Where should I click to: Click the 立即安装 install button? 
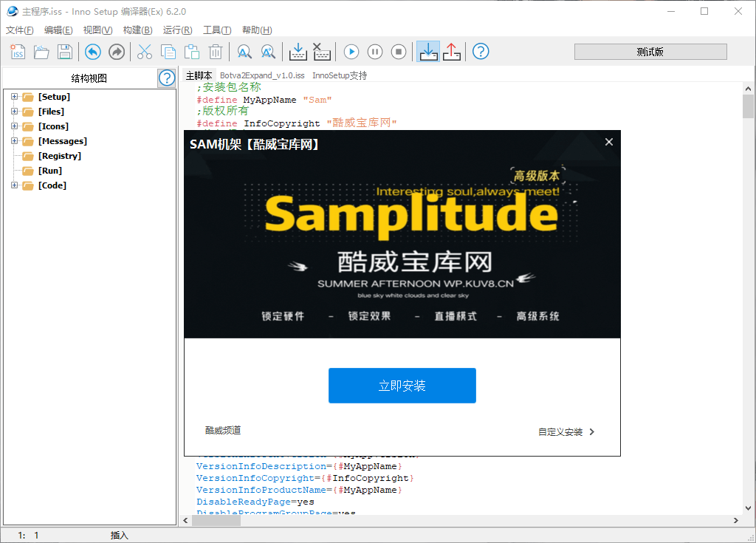402,386
